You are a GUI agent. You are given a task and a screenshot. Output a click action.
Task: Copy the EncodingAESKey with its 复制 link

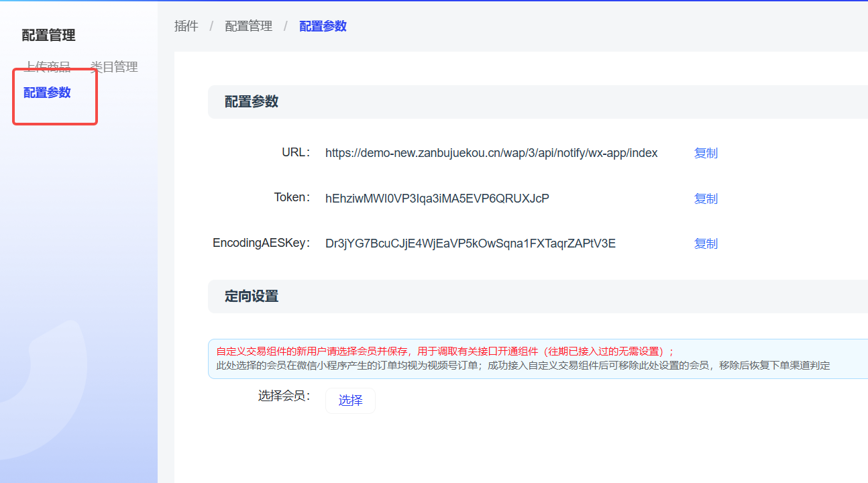[706, 244]
